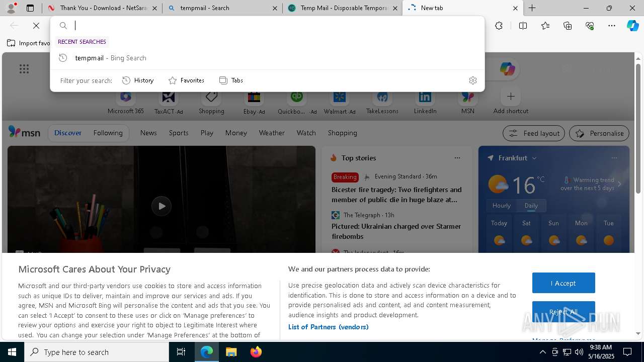Open the Shopping category in msn nav

(x=343, y=133)
